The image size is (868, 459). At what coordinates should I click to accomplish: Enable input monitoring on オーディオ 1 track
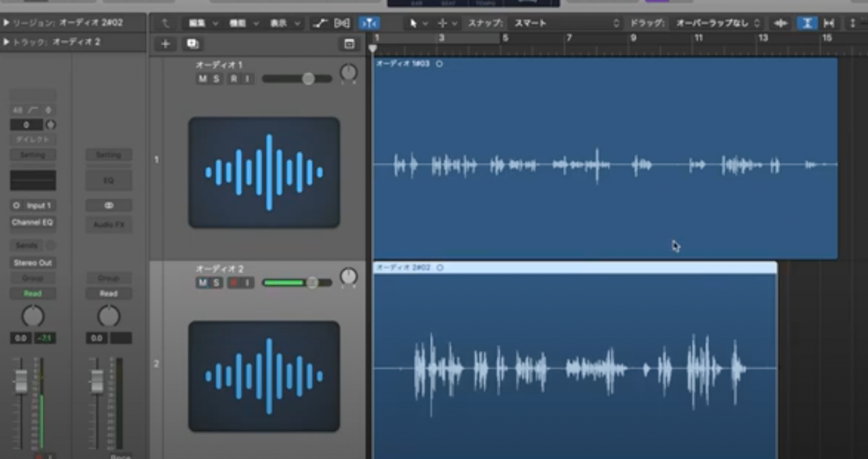point(248,79)
